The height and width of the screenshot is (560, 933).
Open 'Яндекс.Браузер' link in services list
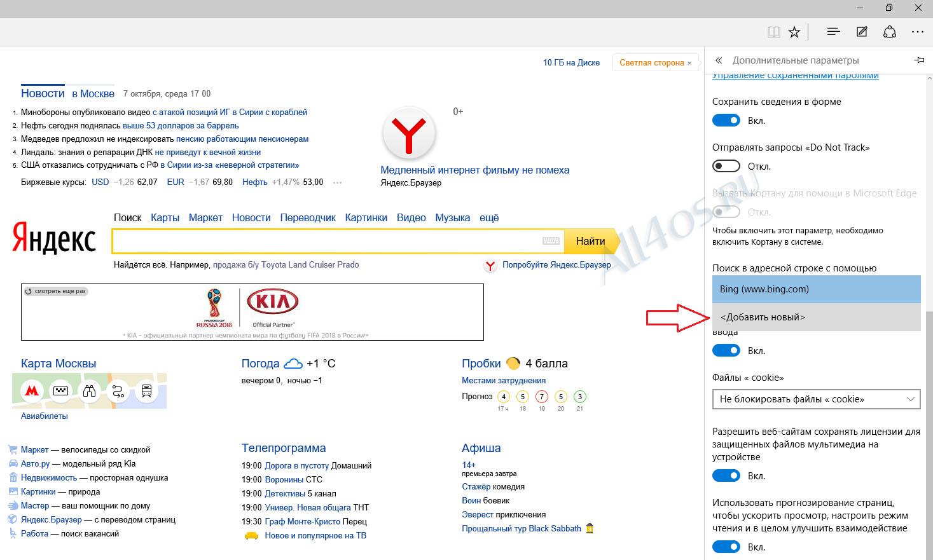click(52, 520)
